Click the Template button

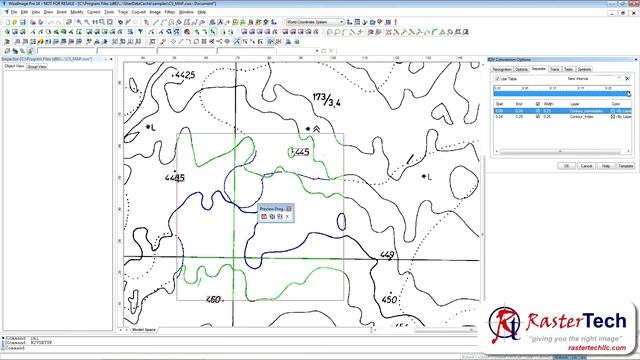[626, 166]
